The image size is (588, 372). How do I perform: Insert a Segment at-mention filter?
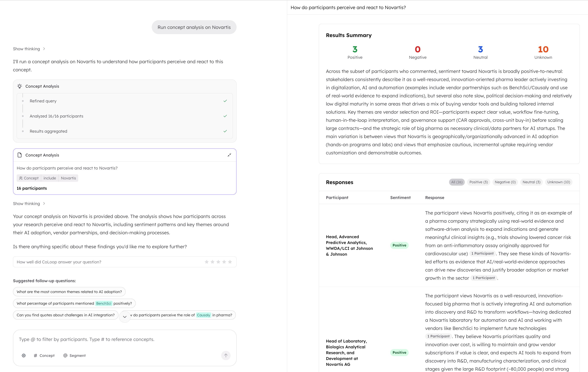click(x=75, y=355)
